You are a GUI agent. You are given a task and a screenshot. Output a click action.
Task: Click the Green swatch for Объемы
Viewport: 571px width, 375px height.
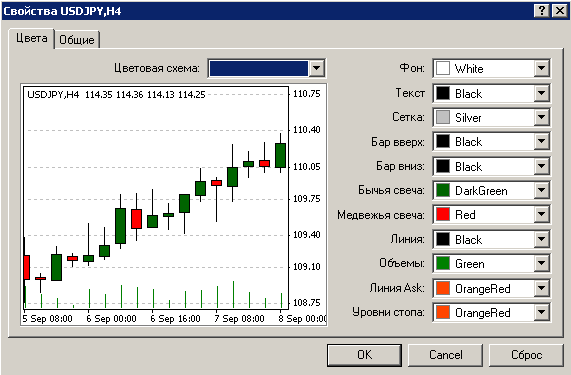(x=443, y=263)
